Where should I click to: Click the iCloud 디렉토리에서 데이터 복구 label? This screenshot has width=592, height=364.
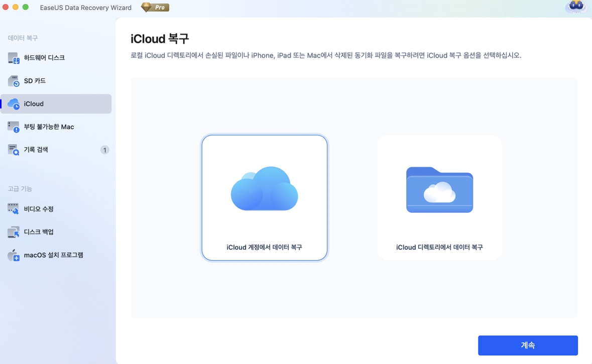[x=439, y=248]
